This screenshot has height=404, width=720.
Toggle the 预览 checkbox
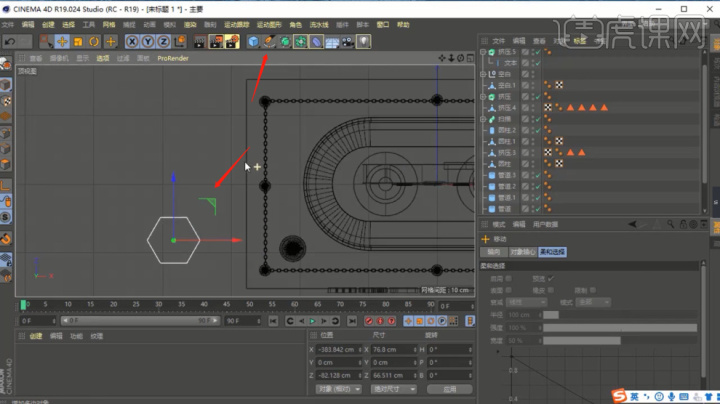click(551, 279)
